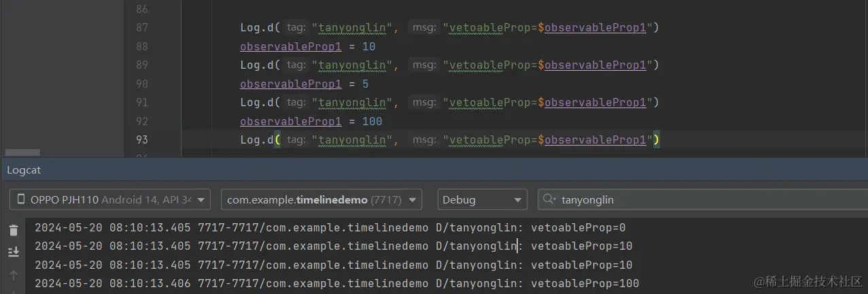The image size is (868, 294).
Task: Open the Debug log level dropdown
Action: click(x=483, y=200)
